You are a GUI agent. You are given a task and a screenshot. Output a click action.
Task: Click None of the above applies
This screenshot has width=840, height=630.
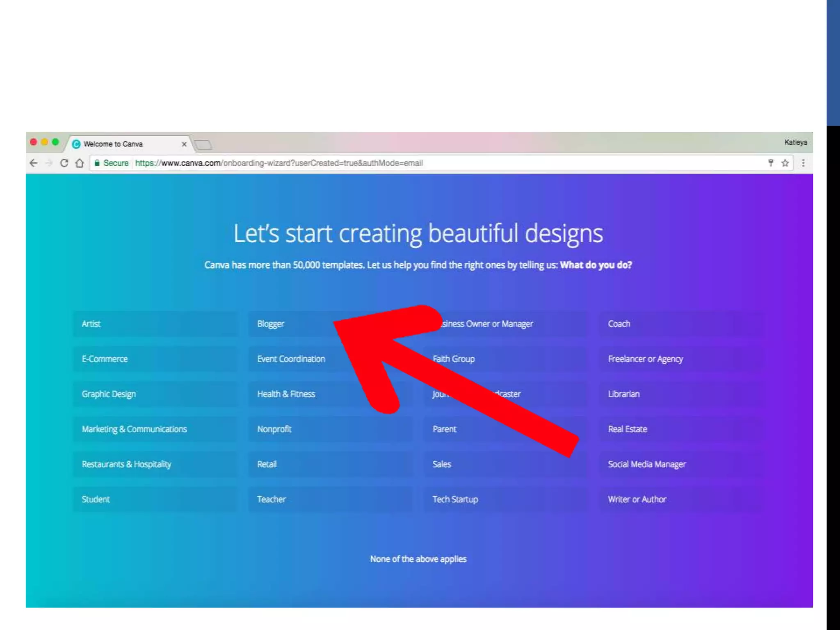point(418,559)
